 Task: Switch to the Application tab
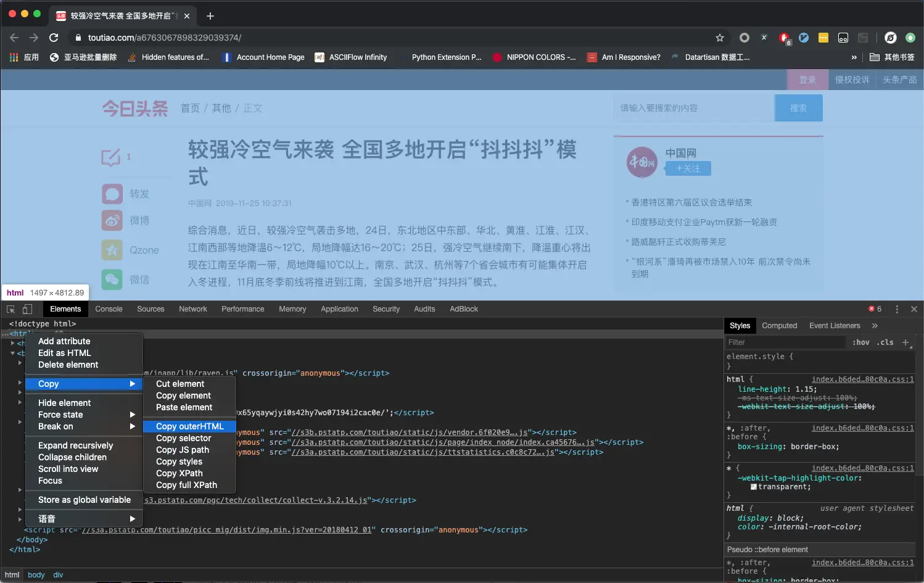(x=339, y=309)
